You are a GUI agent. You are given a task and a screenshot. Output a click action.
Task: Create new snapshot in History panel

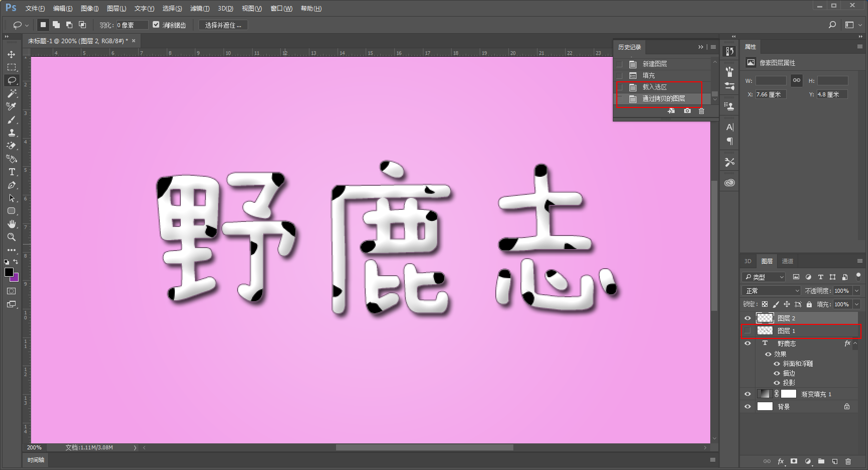point(687,110)
